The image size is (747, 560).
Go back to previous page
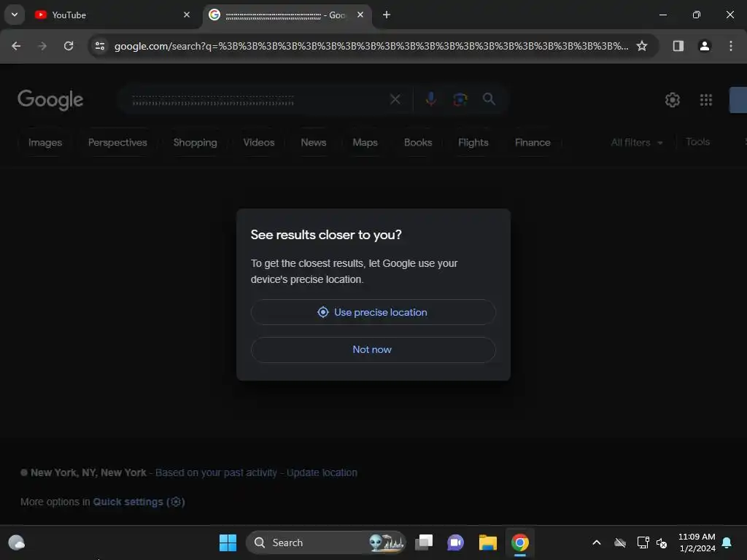[x=16, y=46]
